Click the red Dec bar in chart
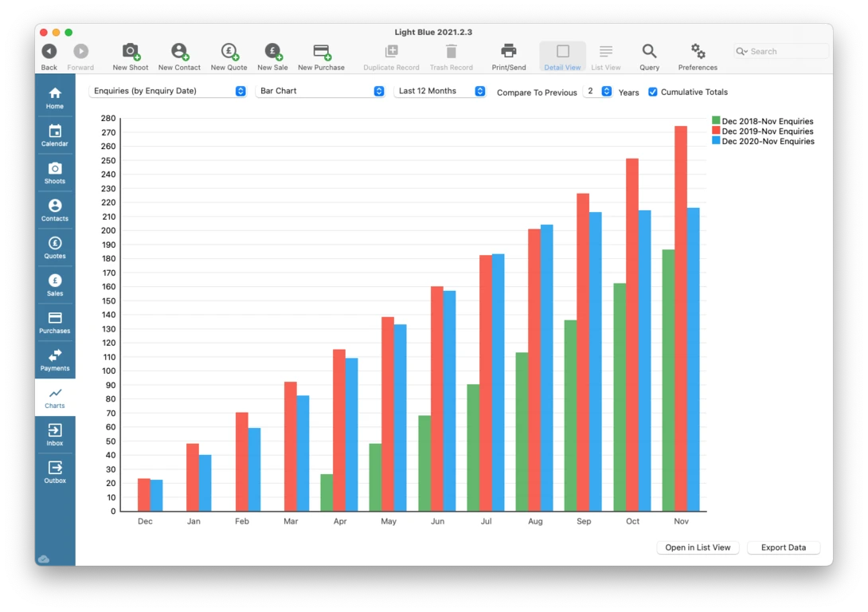 coord(144,495)
